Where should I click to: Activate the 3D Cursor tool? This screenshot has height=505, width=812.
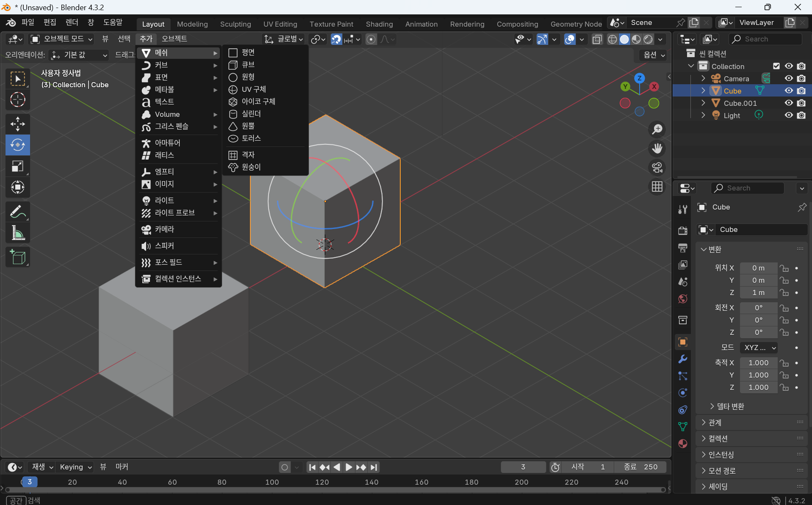pyautogui.click(x=17, y=100)
